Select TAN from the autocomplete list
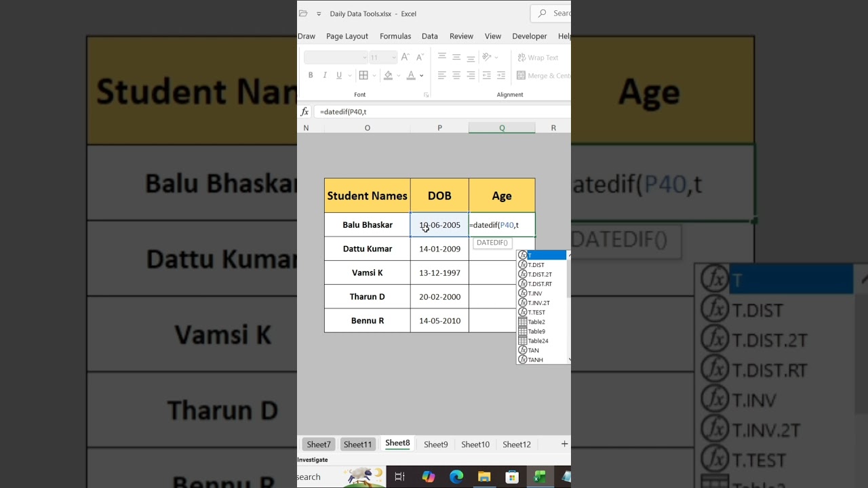This screenshot has height=488, width=868. [542, 350]
